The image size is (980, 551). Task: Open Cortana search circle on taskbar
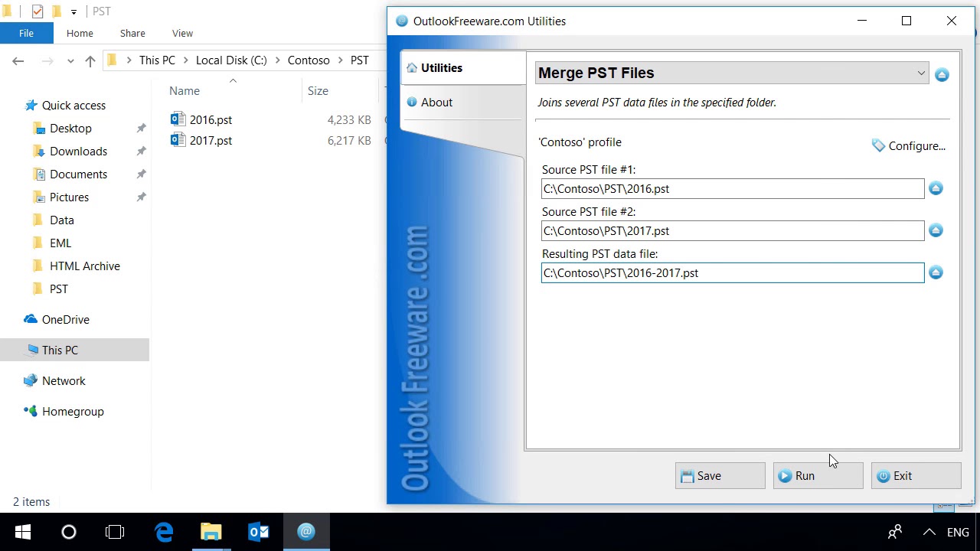69,532
